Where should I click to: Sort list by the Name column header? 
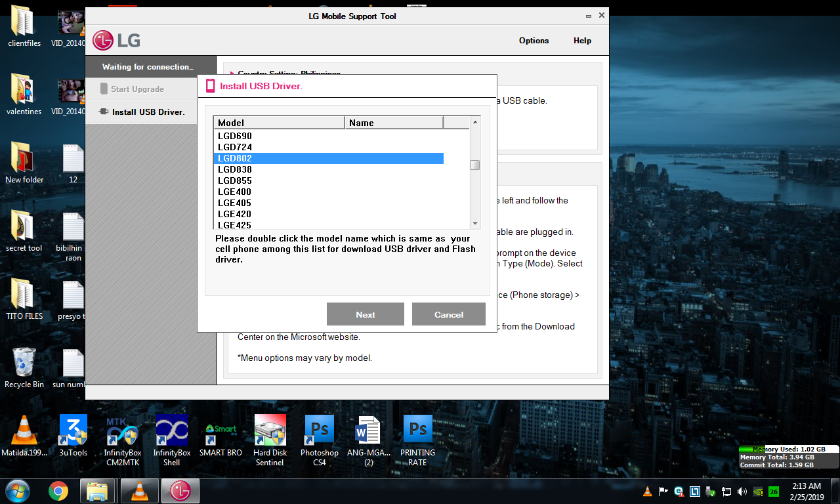coord(394,123)
